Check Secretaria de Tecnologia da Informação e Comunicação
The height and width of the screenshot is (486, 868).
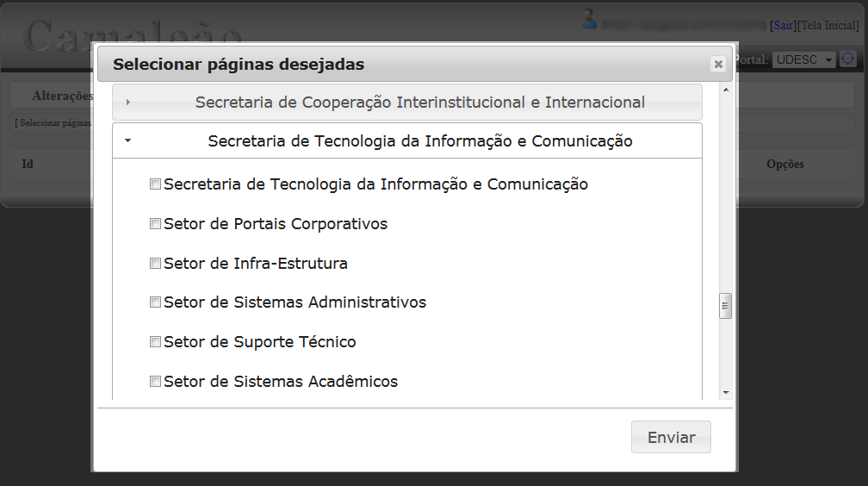[156, 184]
